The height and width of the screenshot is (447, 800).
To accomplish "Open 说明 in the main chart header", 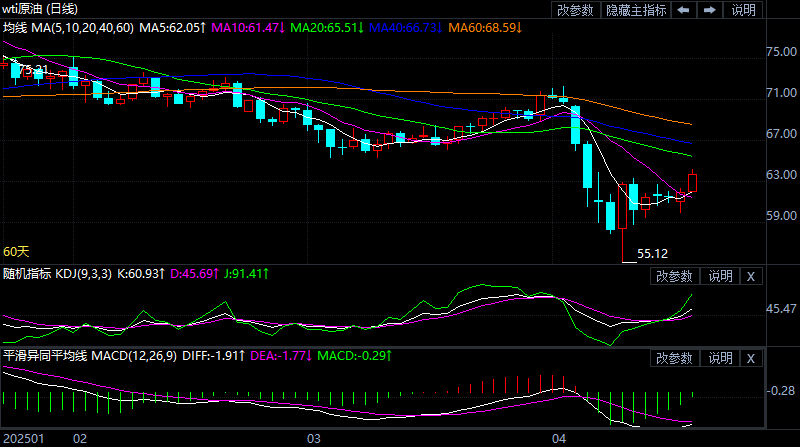I will pyautogui.click(x=743, y=10).
